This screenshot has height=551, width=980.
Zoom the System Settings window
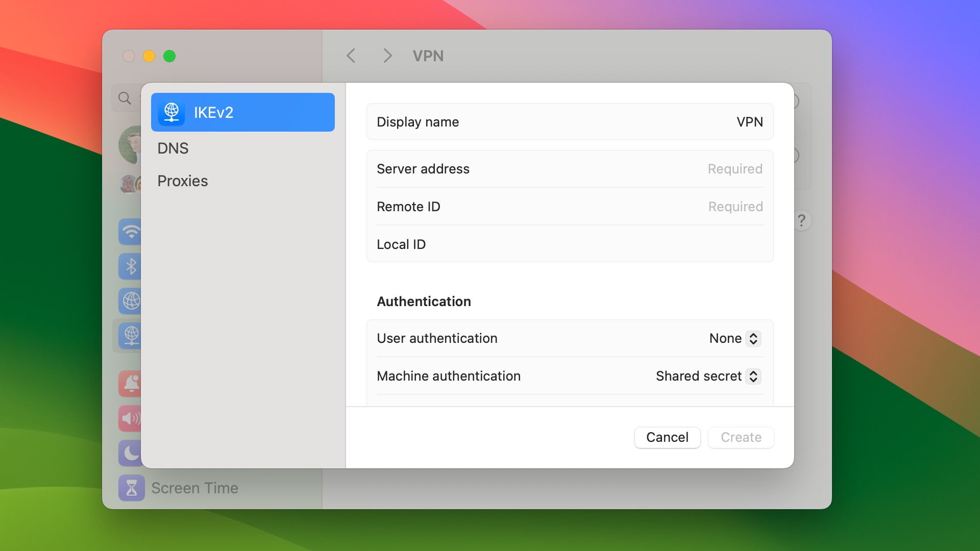(x=169, y=56)
